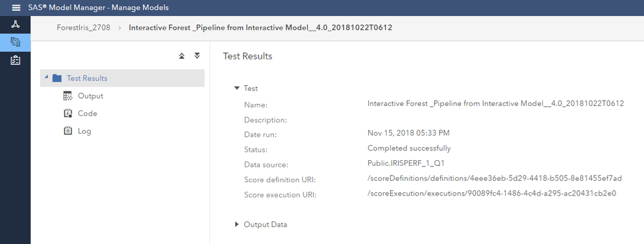
Task: Click the Name: field label
Action: pos(256,105)
